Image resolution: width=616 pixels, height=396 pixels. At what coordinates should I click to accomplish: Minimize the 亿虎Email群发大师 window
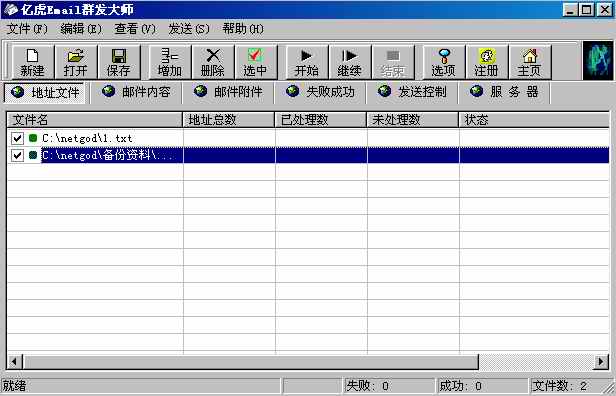[570, 9]
